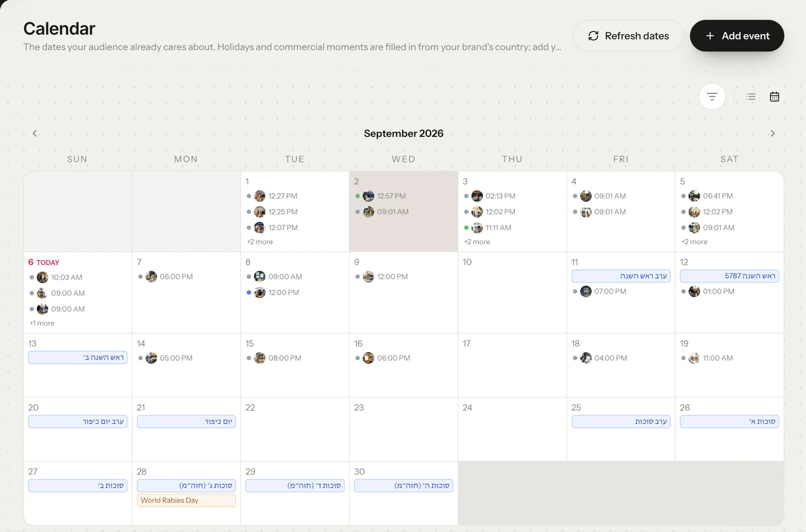Select the holiday event on September 27
The width and height of the screenshot is (806, 532).
(x=78, y=486)
